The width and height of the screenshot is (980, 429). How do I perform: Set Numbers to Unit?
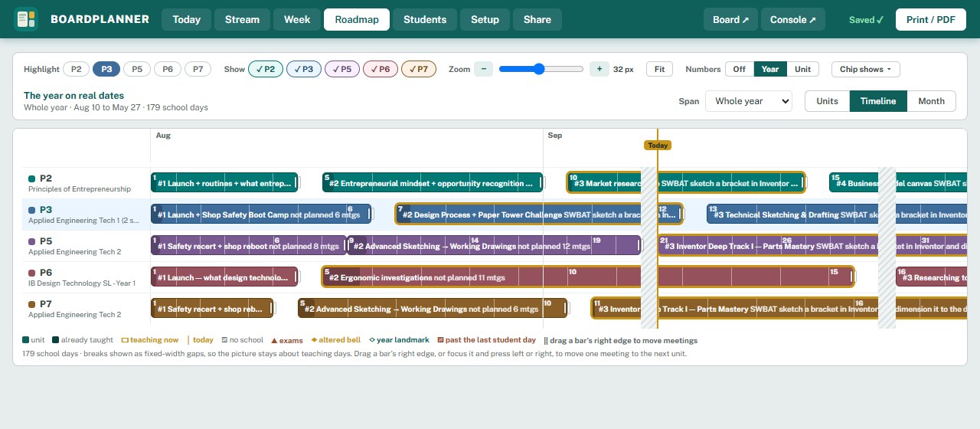coord(802,69)
